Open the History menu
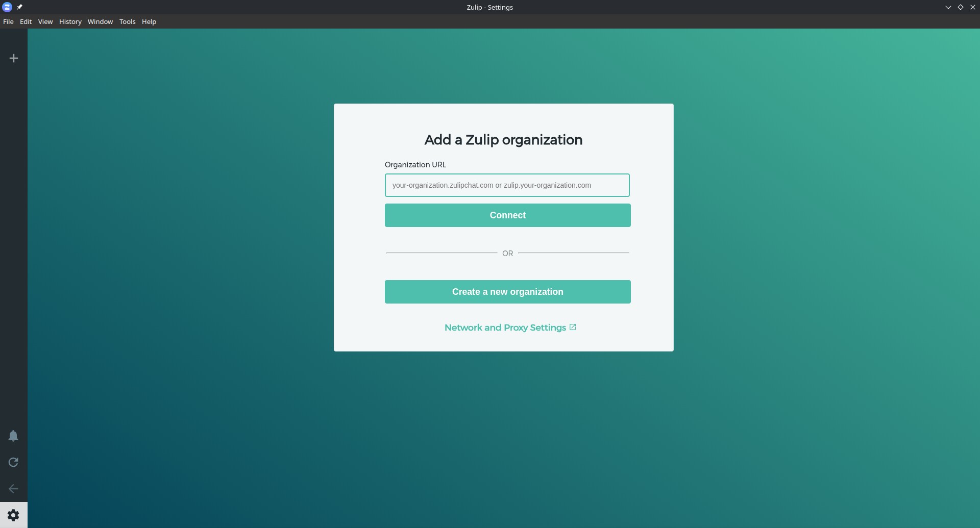The height and width of the screenshot is (528, 980). pyautogui.click(x=70, y=21)
